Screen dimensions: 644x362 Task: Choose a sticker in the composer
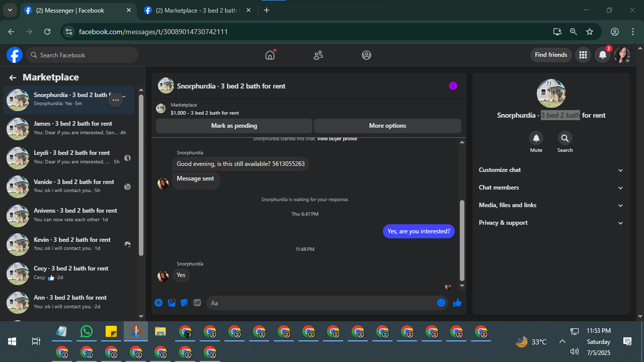(184, 303)
